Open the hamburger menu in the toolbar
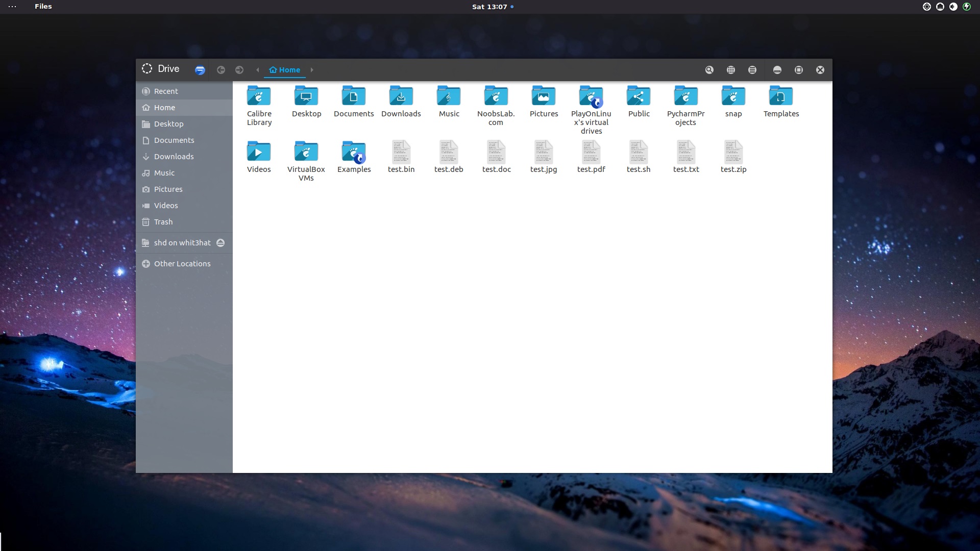Image resolution: width=980 pixels, height=551 pixels. (752, 70)
